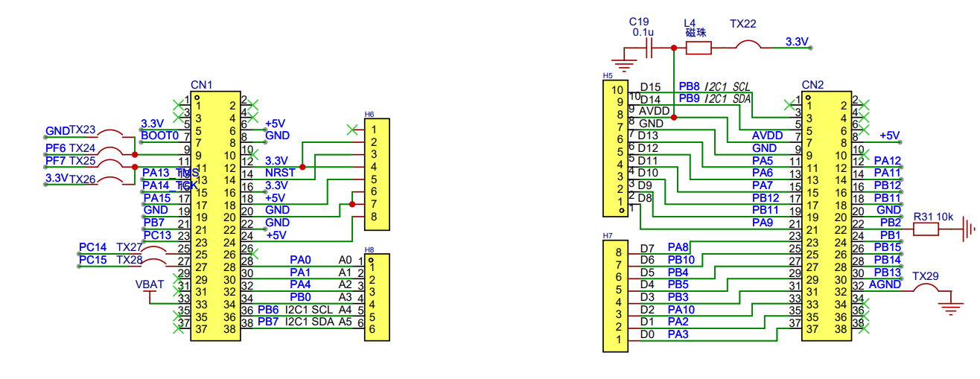This screenshot has width=980, height=379.
Task: Select the PB0 net label
Action: point(300,297)
